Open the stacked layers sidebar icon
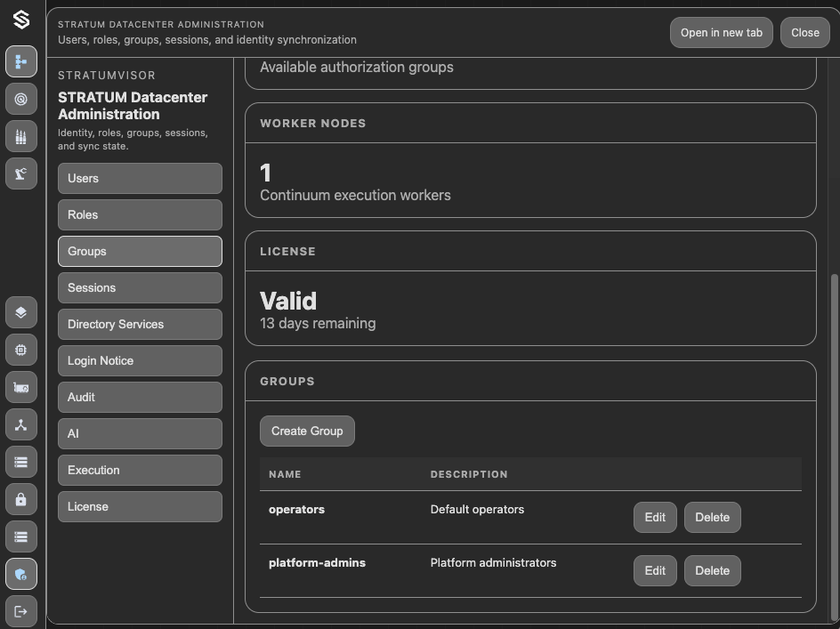The width and height of the screenshot is (840, 629). [21, 312]
